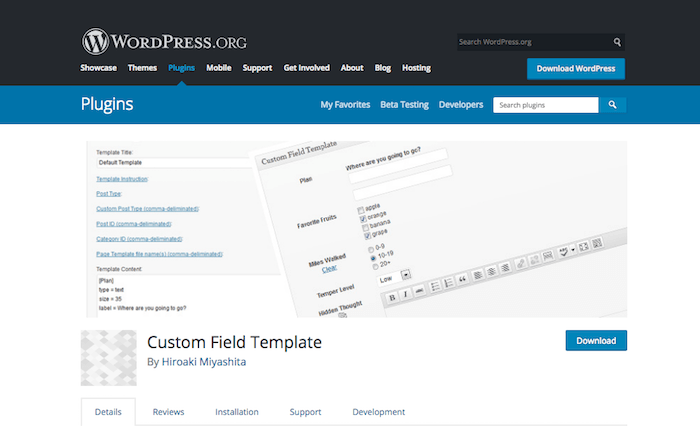Select the Details tab
Screen dimensions: 700x439
[108, 412]
